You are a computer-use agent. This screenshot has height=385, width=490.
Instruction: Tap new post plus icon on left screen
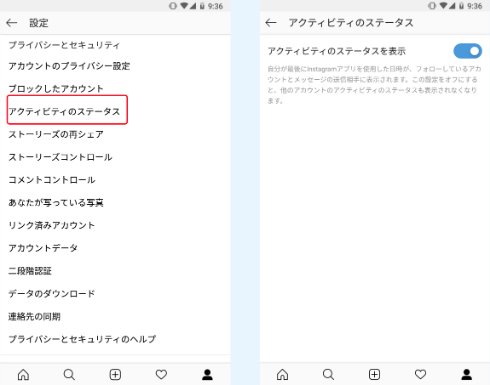[115, 375]
